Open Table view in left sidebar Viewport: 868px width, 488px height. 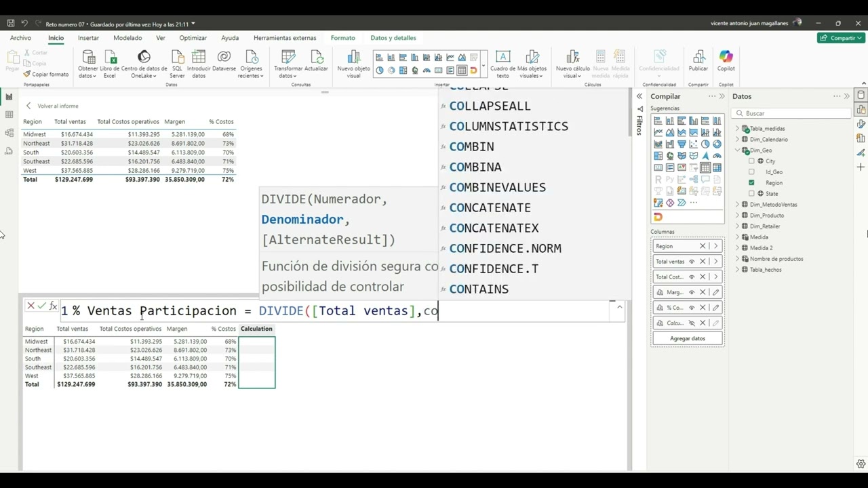(9, 115)
